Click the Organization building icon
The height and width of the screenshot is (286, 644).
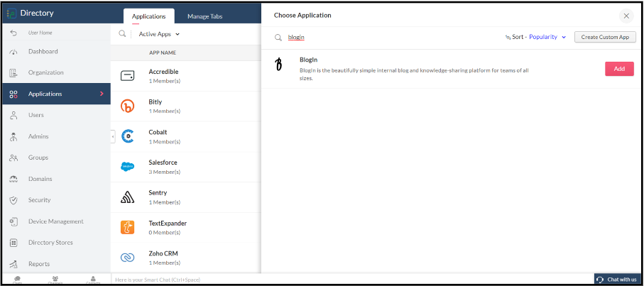coord(13,72)
